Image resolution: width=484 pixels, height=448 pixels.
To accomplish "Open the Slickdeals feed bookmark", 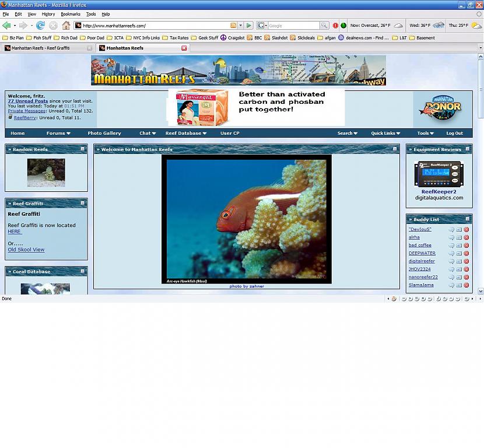I will coord(302,38).
